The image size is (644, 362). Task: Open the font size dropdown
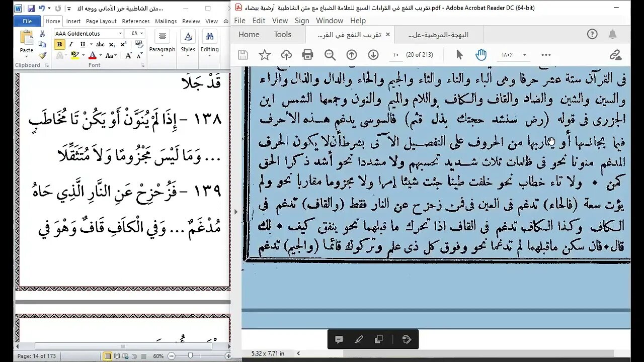(142, 33)
